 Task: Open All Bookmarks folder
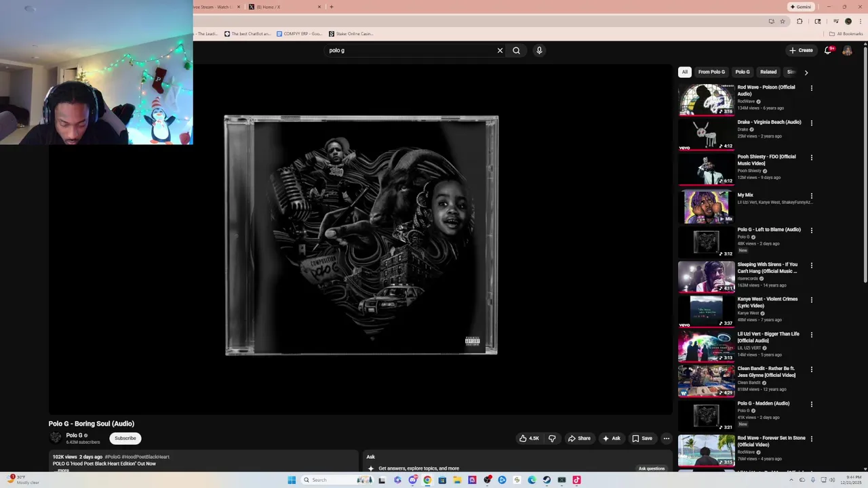click(846, 33)
